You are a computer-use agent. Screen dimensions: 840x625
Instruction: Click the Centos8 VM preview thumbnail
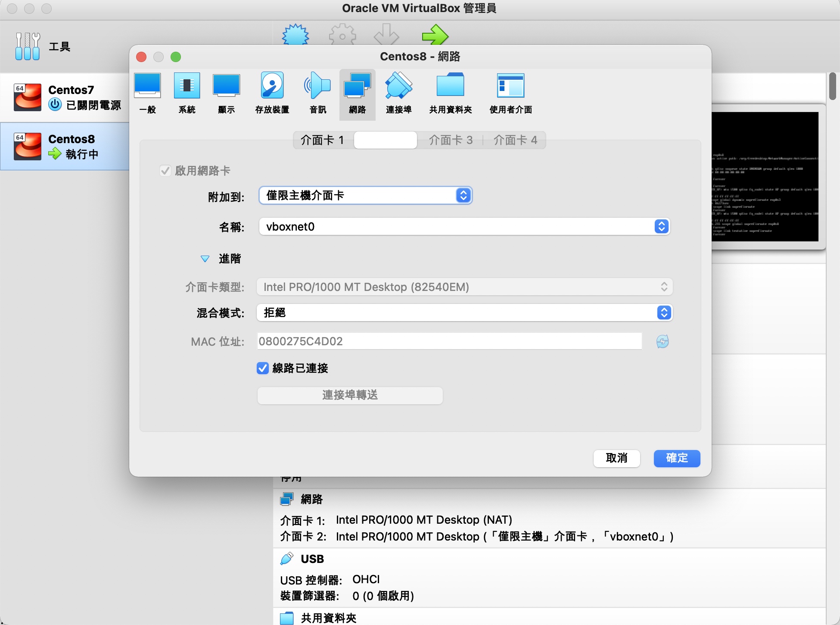[765, 177]
